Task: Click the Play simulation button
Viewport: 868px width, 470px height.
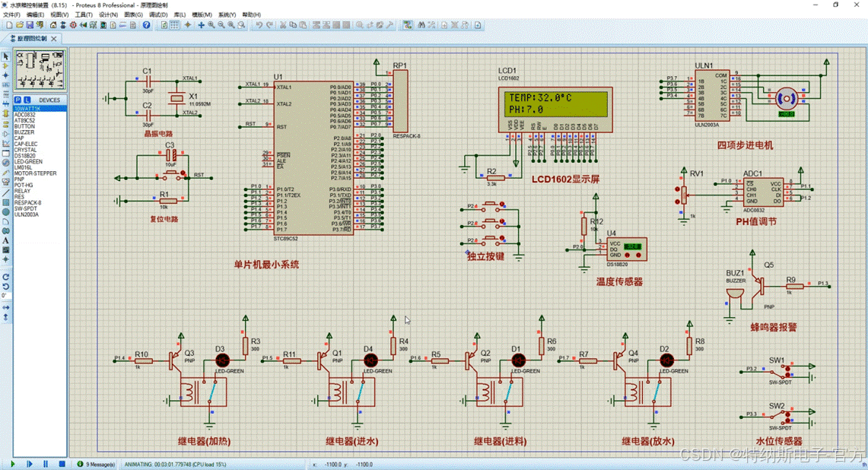Action: (x=13, y=464)
